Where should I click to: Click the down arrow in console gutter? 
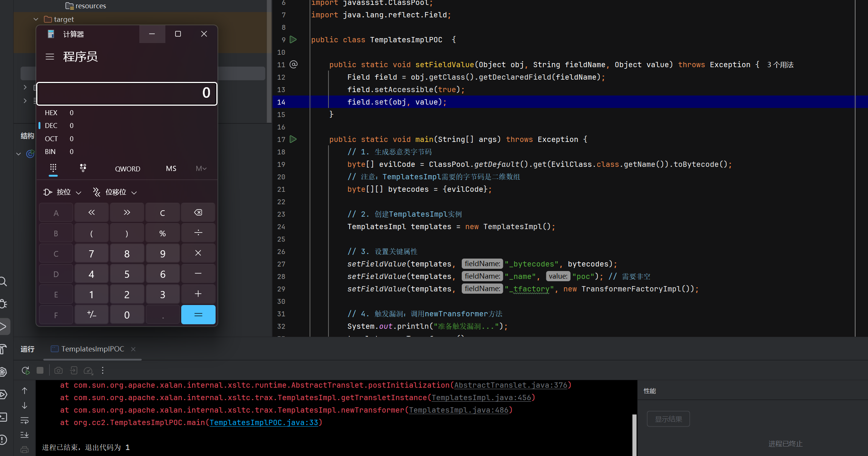[25, 405]
